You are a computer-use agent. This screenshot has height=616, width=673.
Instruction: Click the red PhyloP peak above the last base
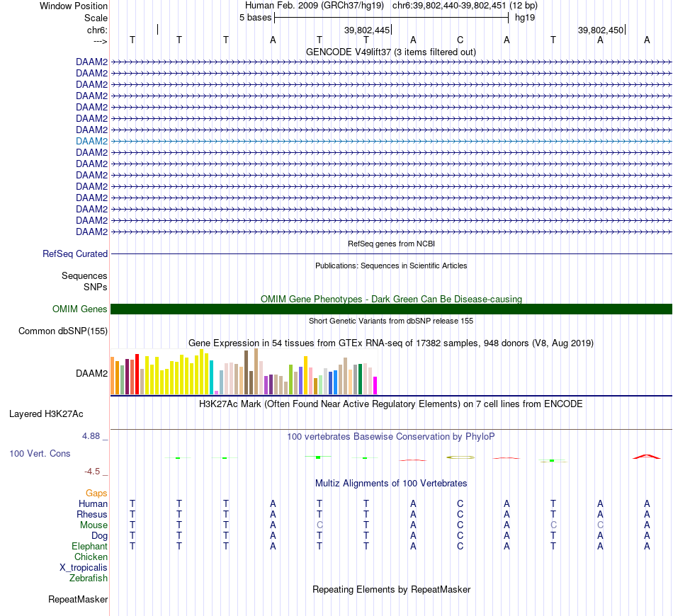647,457
